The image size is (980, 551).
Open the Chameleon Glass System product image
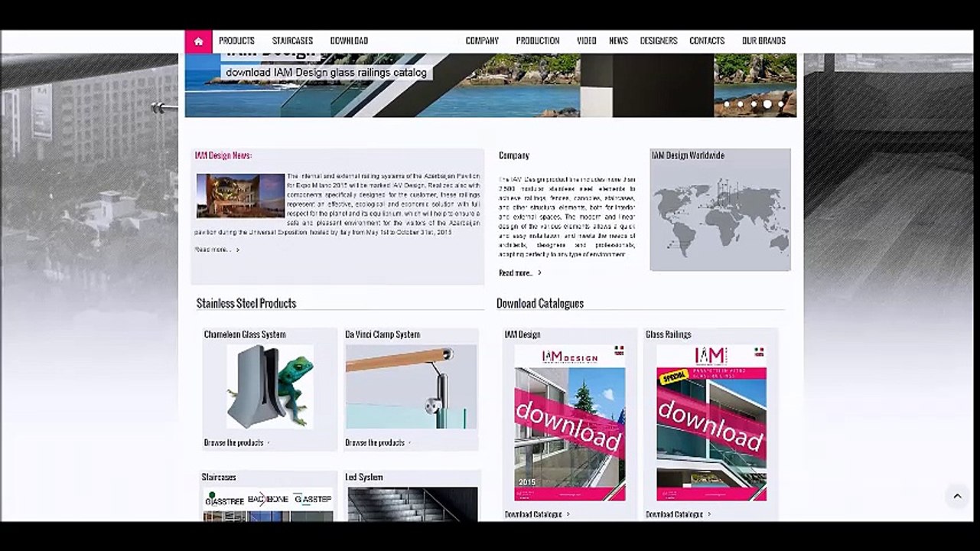[270, 386]
